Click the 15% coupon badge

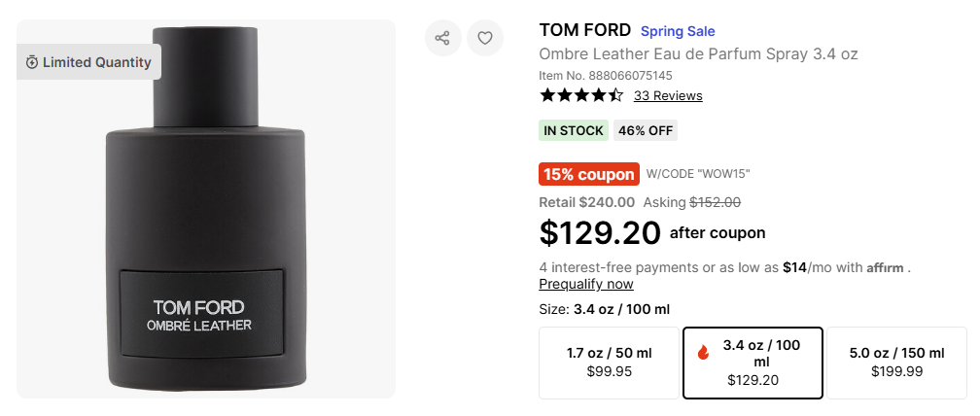(588, 174)
